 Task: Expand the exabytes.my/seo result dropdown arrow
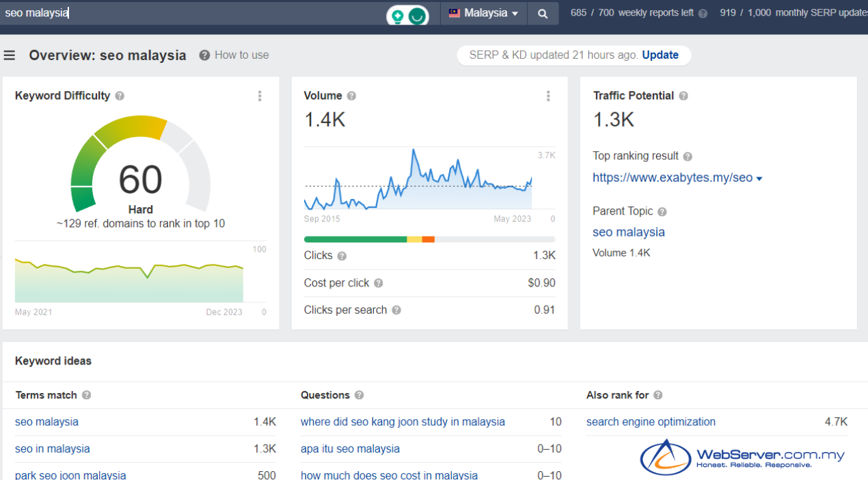pos(759,179)
